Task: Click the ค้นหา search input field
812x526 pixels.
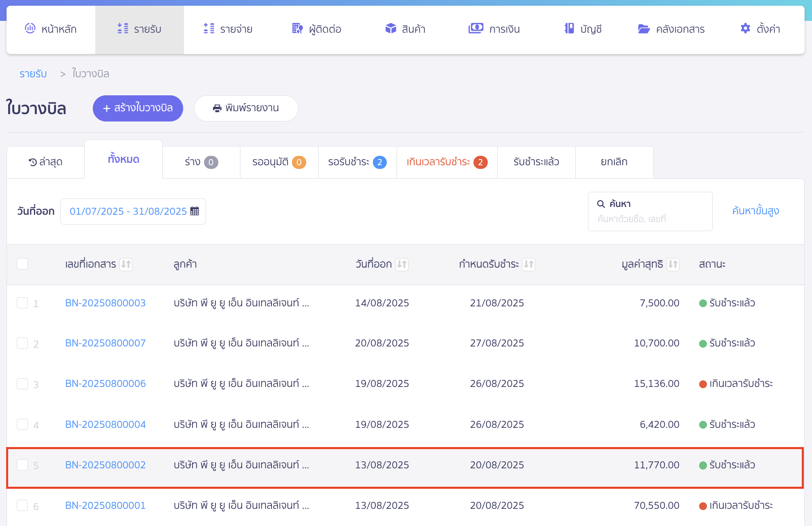Action: [x=650, y=218]
